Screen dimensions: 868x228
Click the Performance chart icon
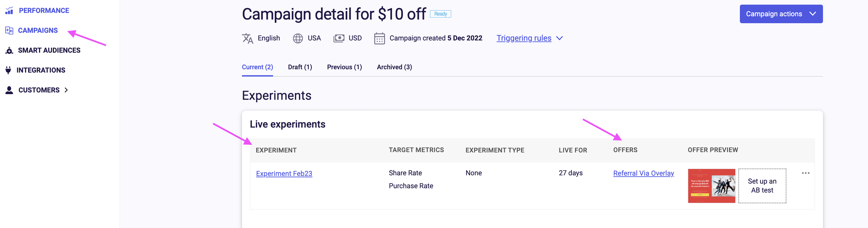(x=9, y=11)
